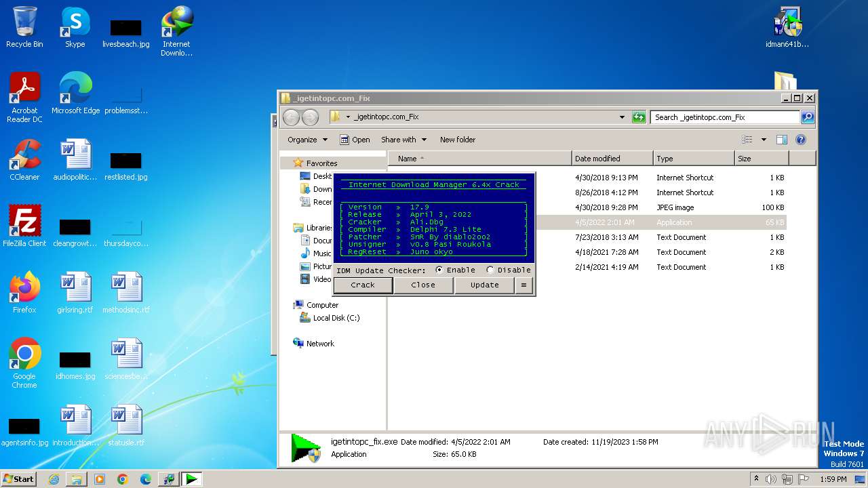
Task: Click the clock showing 1:59 PM
Action: (833, 479)
